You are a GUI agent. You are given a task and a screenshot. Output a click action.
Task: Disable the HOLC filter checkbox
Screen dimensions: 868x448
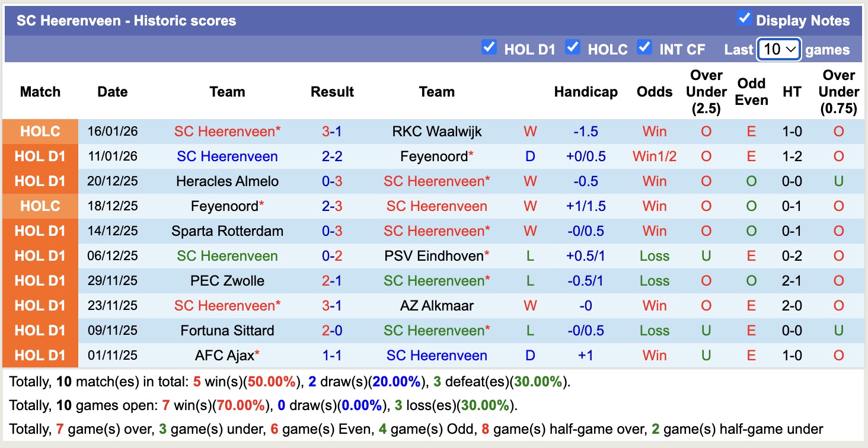[573, 48]
